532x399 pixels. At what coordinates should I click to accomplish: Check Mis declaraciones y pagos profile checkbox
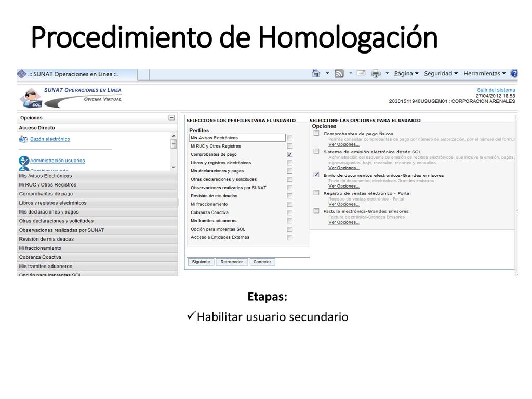click(x=289, y=171)
